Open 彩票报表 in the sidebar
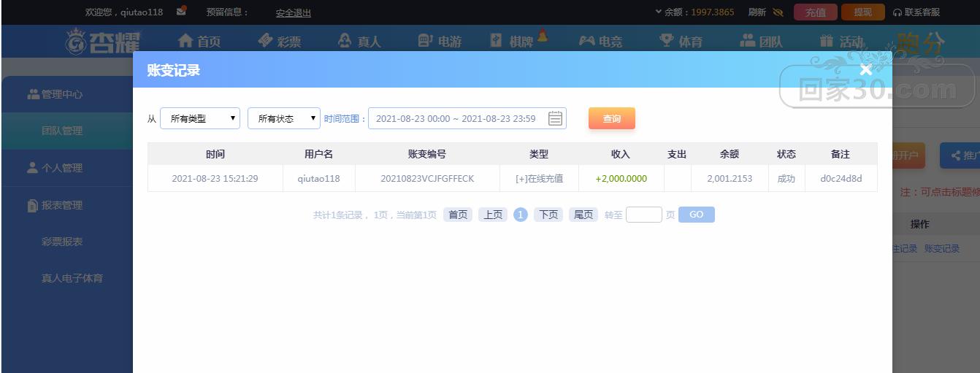The image size is (980, 373). click(x=62, y=242)
